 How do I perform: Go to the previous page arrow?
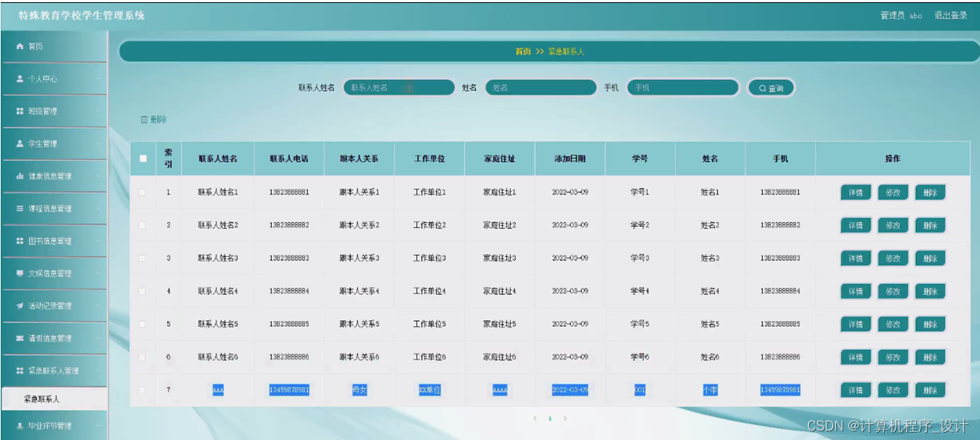[535, 419]
